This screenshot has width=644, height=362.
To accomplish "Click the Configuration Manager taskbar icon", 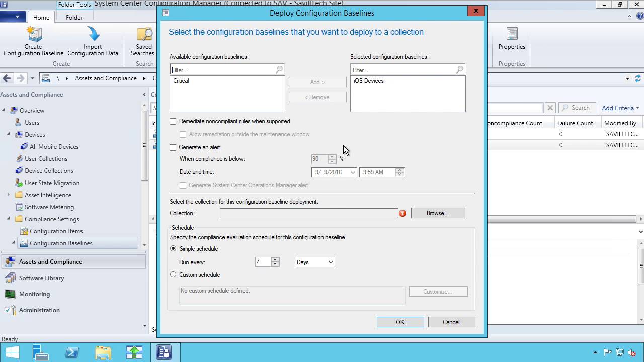I will pos(164,352).
